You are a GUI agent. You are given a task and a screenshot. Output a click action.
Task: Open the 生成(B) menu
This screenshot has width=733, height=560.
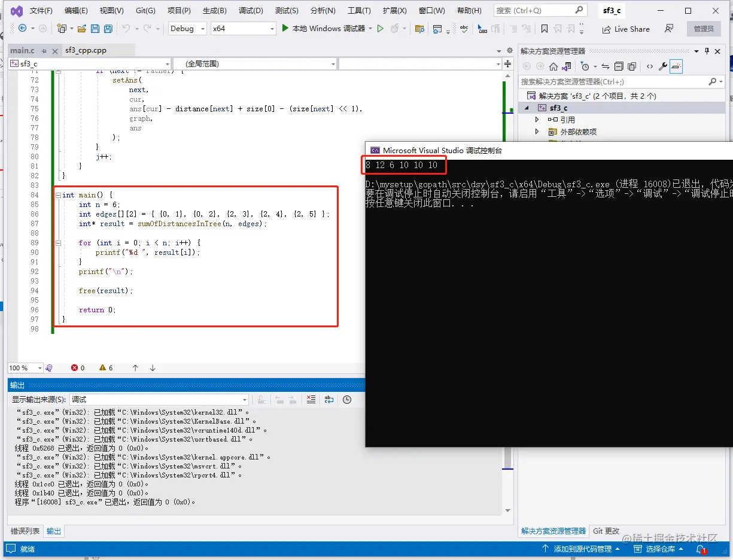[215, 11]
